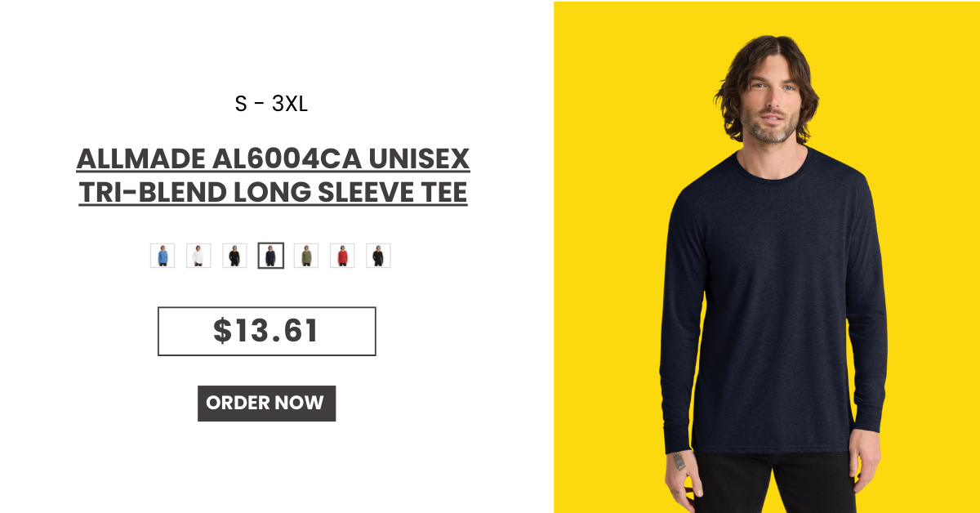The image size is (980, 513).
Task: Click the tattoo on the model's wrist
Action: (679, 462)
